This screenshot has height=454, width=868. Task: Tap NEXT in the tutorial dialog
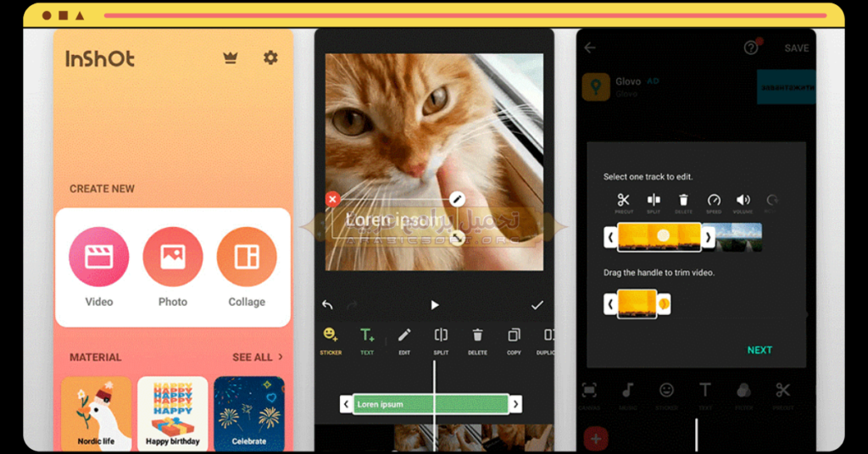pos(759,350)
